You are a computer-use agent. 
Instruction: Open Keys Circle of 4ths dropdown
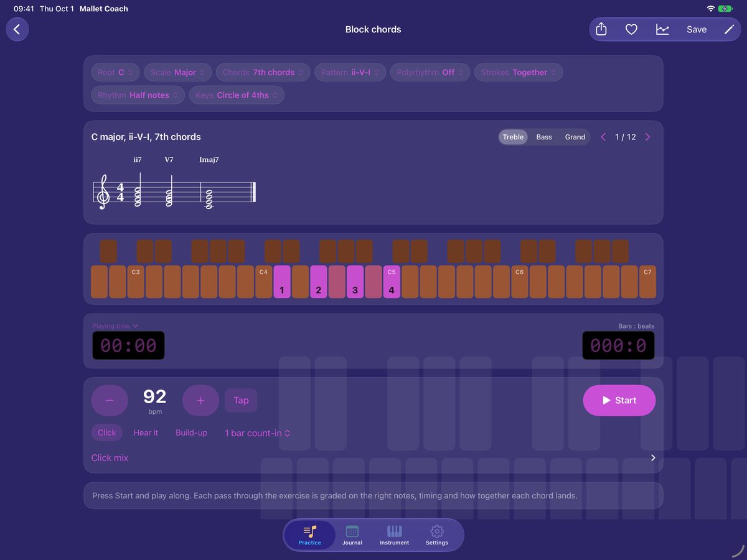click(x=237, y=95)
